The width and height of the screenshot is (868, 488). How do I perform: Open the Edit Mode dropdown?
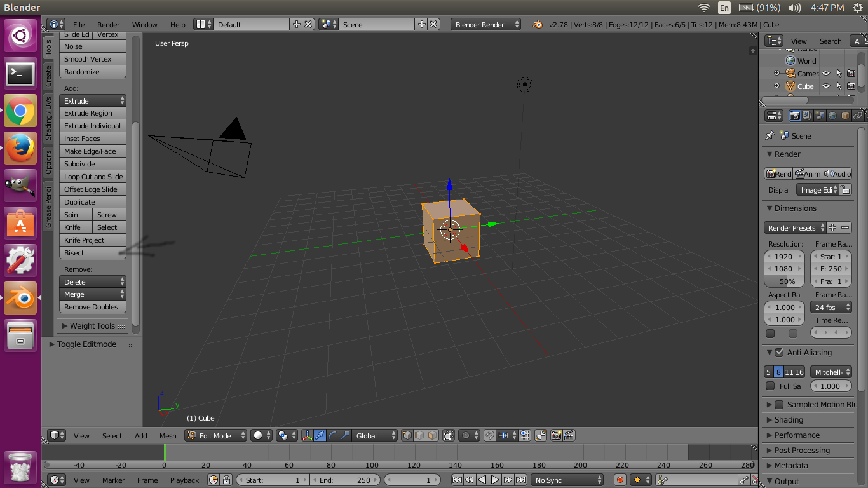(x=216, y=435)
